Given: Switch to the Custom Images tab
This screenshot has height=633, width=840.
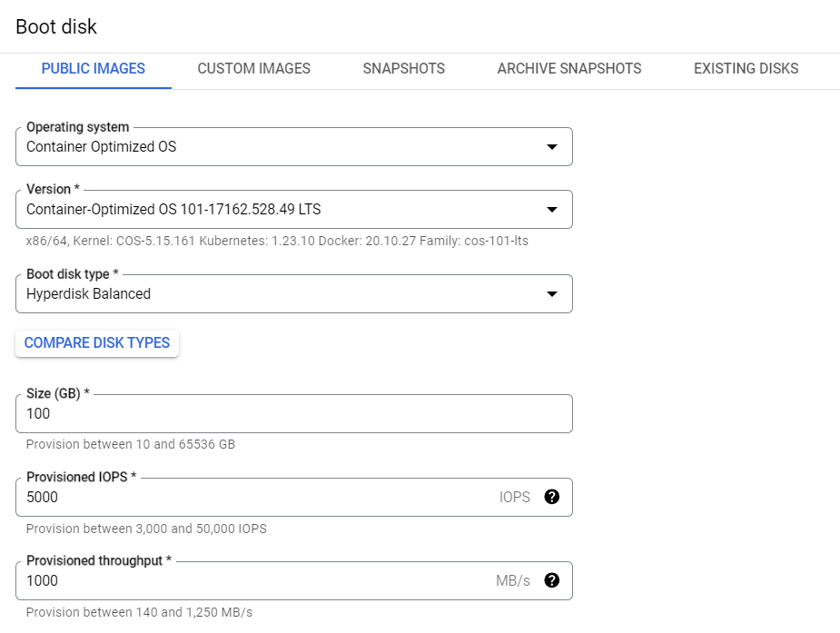Looking at the screenshot, I should pyautogui.click(x=253, y=69).
